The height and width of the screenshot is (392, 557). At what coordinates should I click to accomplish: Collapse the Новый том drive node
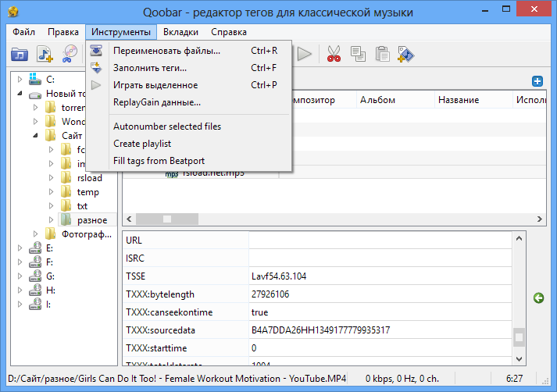point(20,94)
